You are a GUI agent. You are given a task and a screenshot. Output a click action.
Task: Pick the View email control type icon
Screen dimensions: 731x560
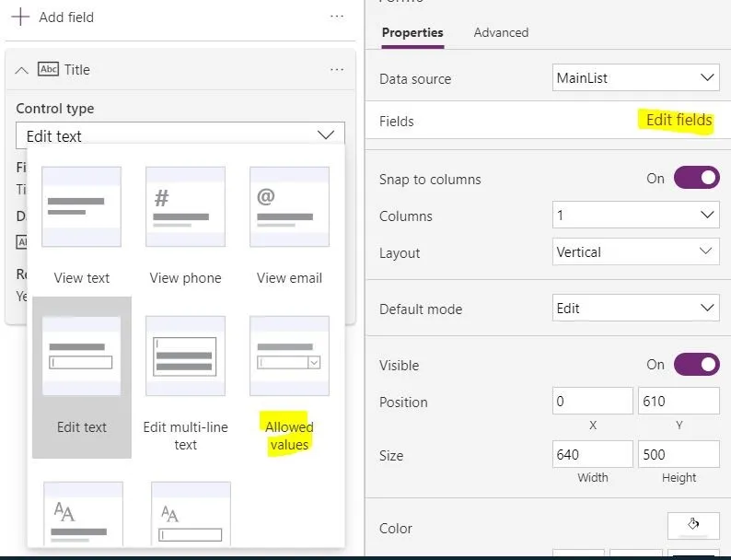289,207
